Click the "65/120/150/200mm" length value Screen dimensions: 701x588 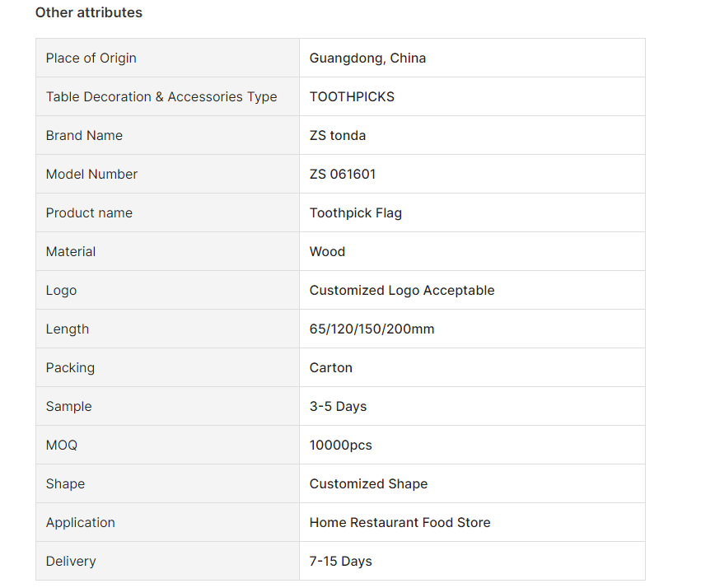(x=372, y=329)
